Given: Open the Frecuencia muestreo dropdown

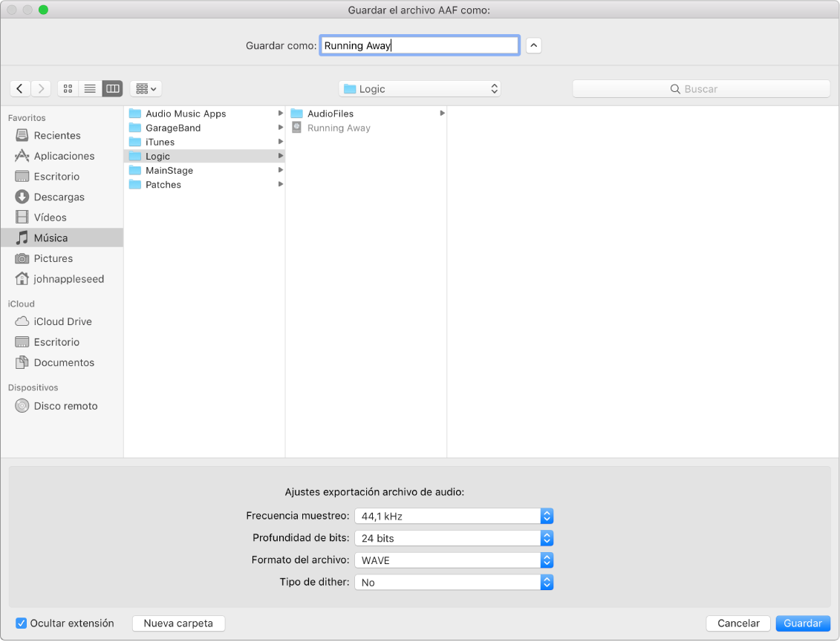Looking at the screenshot, I should point(454,517).
